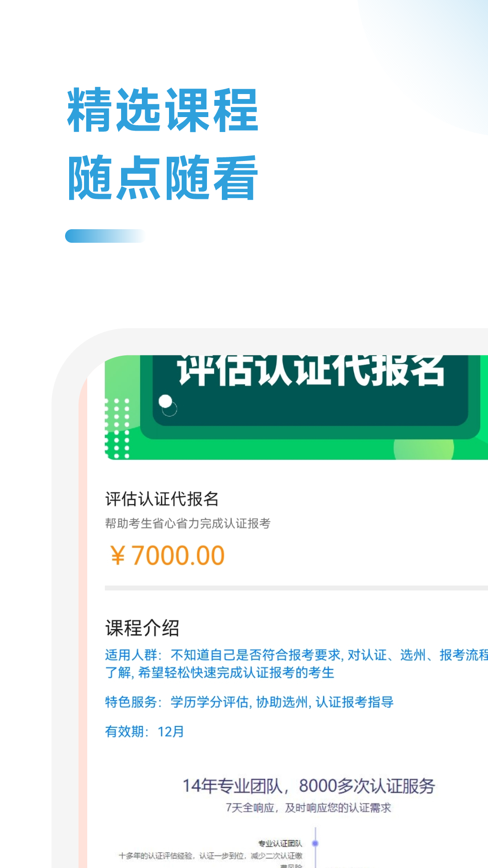488x868 pixels.
Task: Open the 课程介绍 section heading
Action: pos(142,628)
